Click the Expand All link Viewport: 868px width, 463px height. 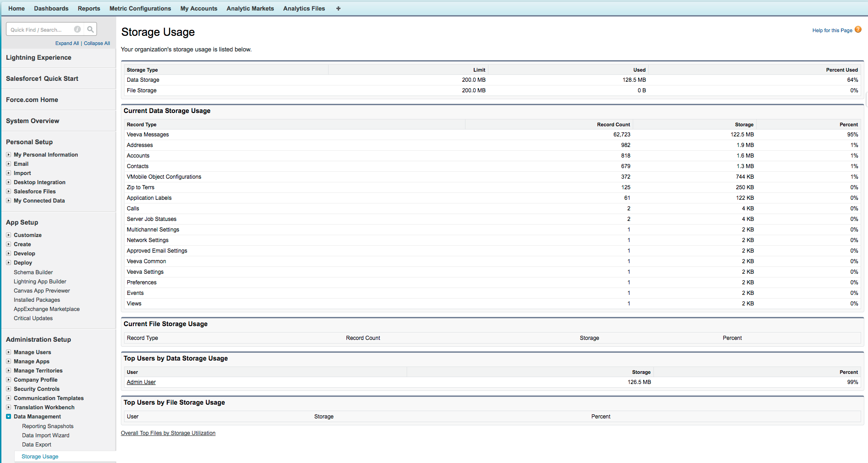67,43
